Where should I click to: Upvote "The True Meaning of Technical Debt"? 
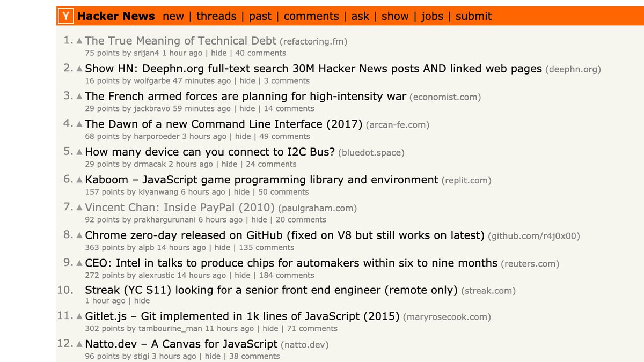tap(79, 41)
